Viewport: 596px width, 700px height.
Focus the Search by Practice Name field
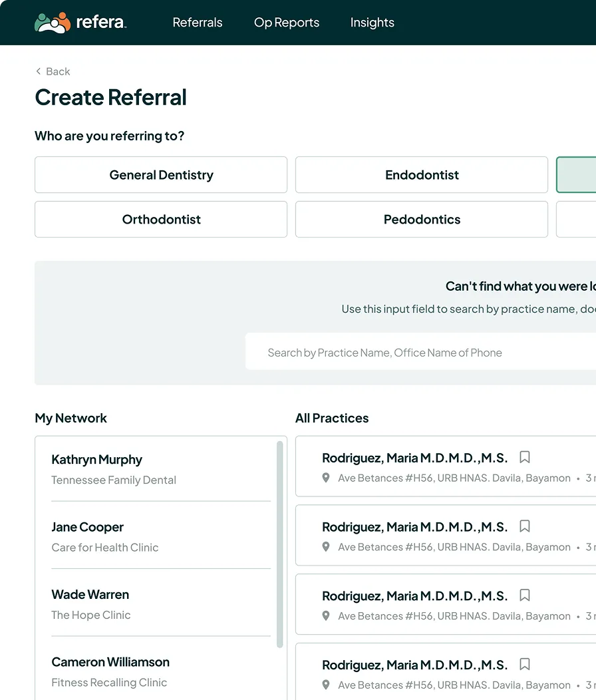click(x=420, y=352)
